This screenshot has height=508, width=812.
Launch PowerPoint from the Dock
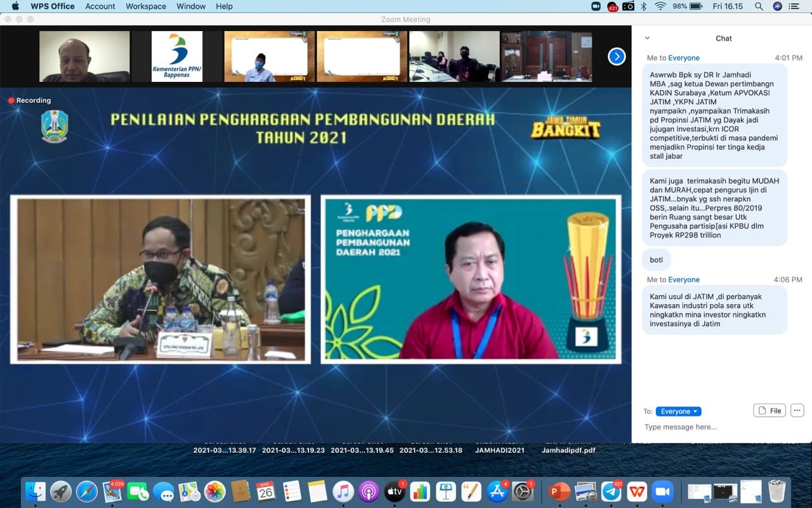pos(559,491)
